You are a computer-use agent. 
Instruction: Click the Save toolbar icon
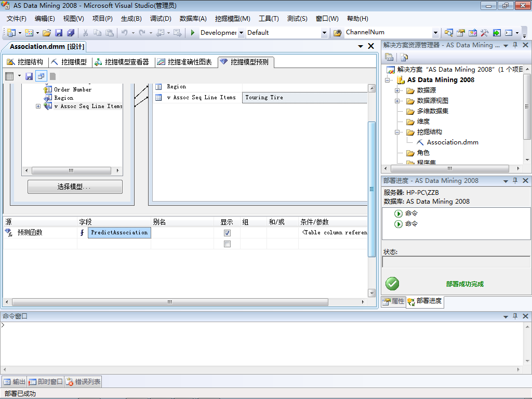pyautogui.click(x=59, y=33)
